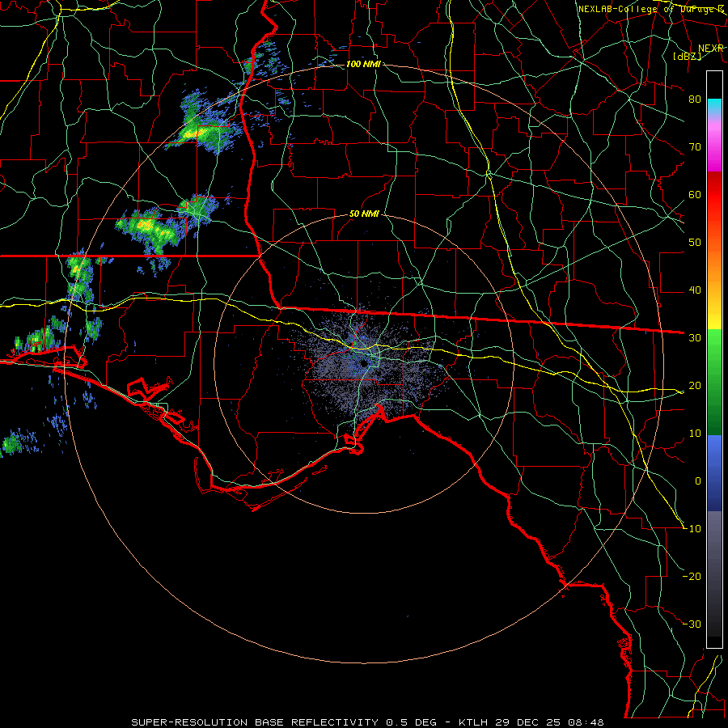This screenshot has width=728, height=728.
Task: Click the 40 value on the dBZ scale
Action: coord(695,290)
